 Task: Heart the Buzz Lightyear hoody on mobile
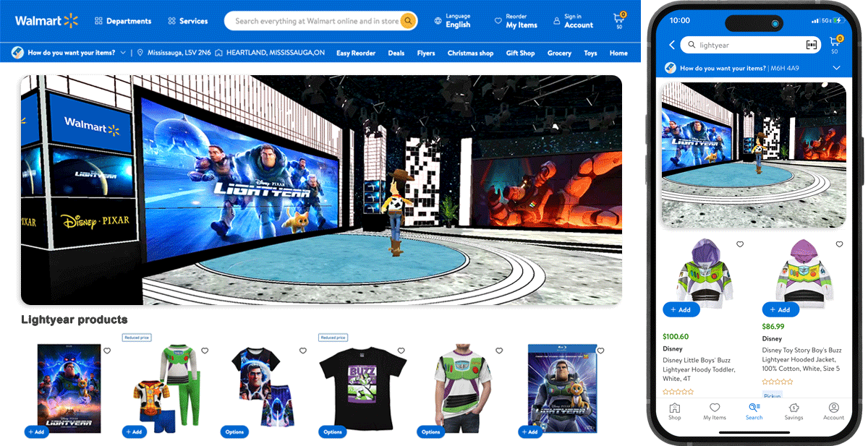pos(739,244)
